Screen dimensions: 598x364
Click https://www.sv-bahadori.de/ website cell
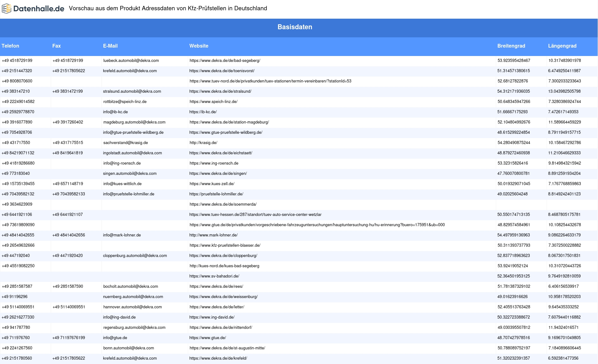coord(214,276)
